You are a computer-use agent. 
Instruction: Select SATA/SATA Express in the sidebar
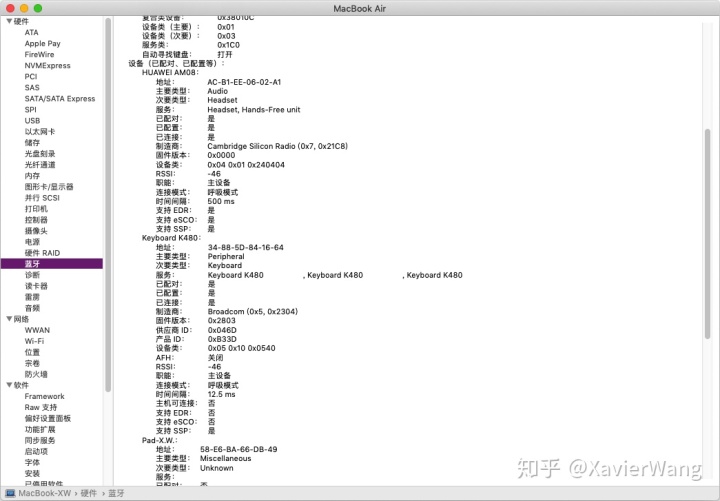60,98
